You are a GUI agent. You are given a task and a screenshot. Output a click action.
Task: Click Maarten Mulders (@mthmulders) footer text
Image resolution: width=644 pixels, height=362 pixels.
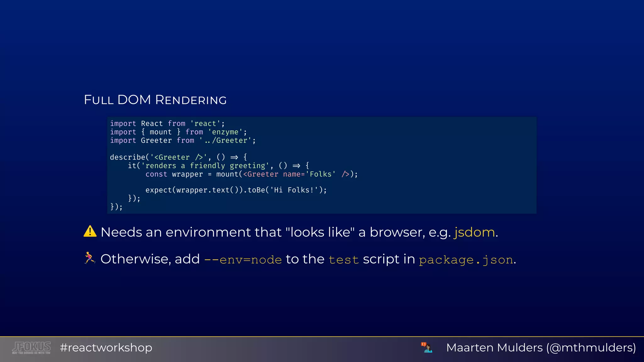[541, 348]
